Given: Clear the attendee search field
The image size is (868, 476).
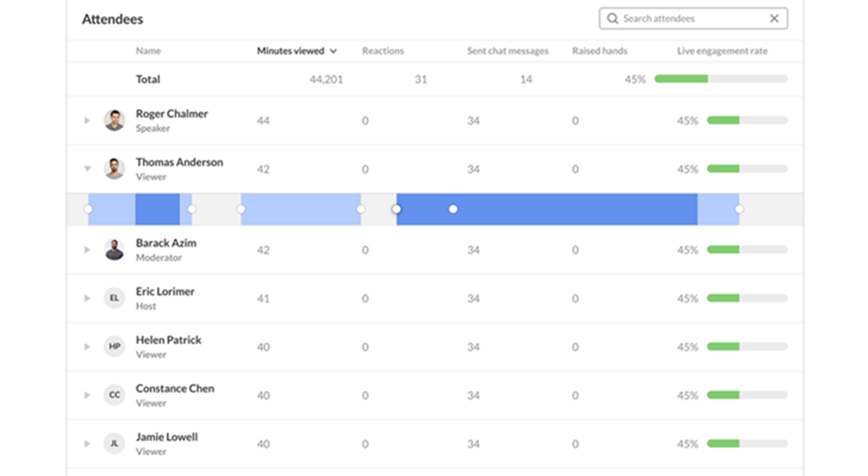Looking at the screenshot, I should pos(774,19).
